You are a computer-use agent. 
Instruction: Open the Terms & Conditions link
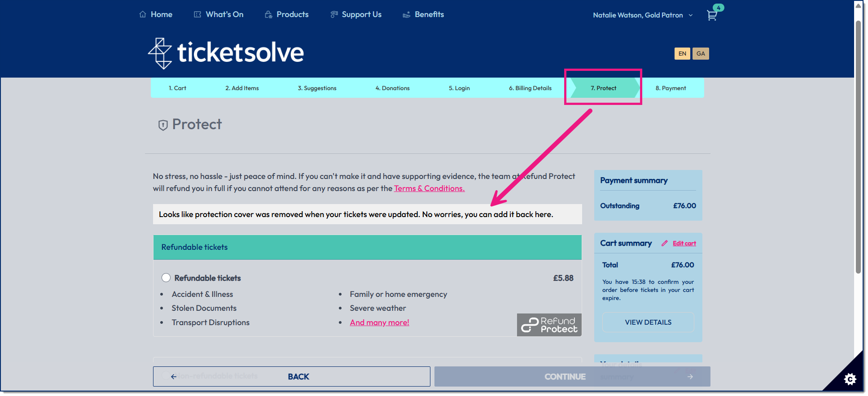pyautogui.click(x=429, y=188)
